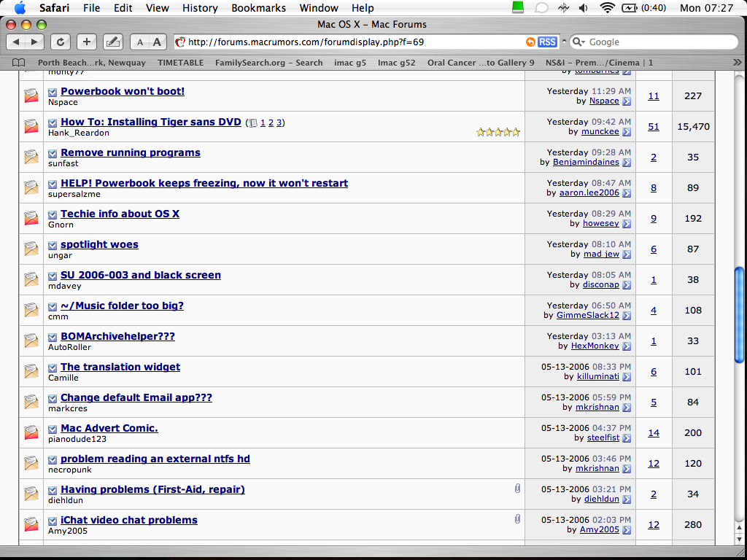This screenshot has width=747, height=560.
Task: Open the Bookmarks menu
Action: (x=259, y=7)
